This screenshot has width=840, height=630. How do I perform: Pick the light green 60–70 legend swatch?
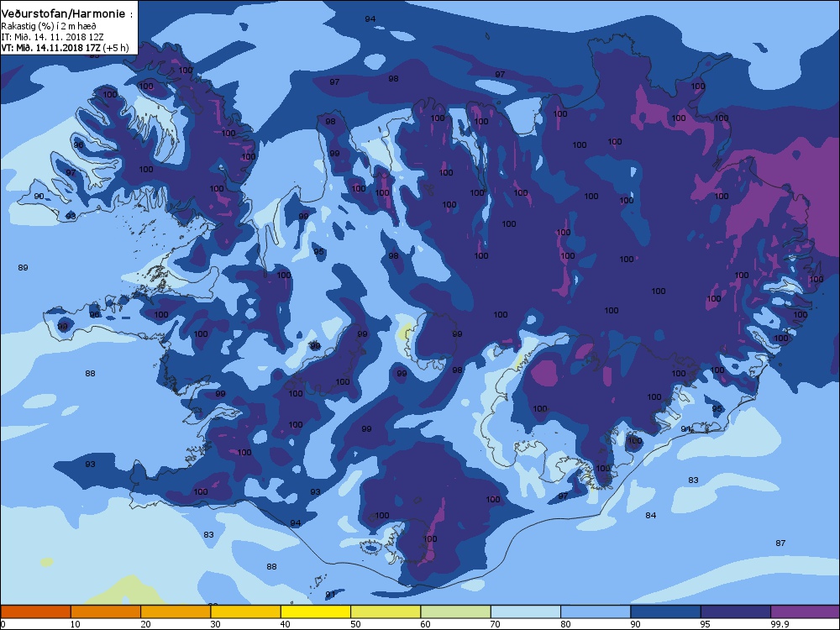point(456,612)
